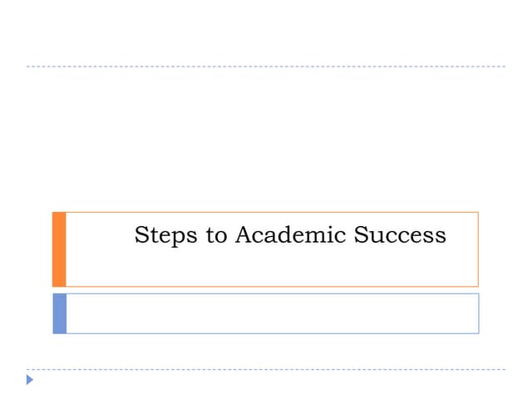Click the orange border at the title box's right edge
Image resolution: width=532 pixels, height=399 pixels.
point(478,249)
